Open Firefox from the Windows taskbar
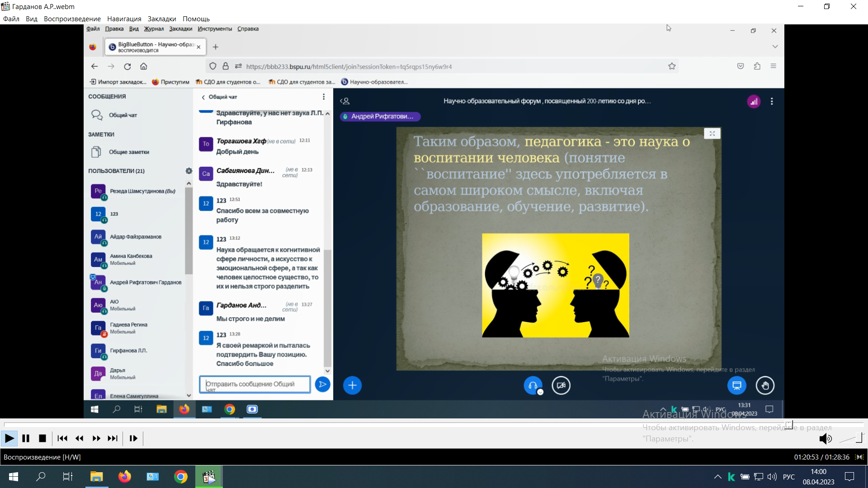The height and width of the screenshot is (488, 868). pos(124,477)
